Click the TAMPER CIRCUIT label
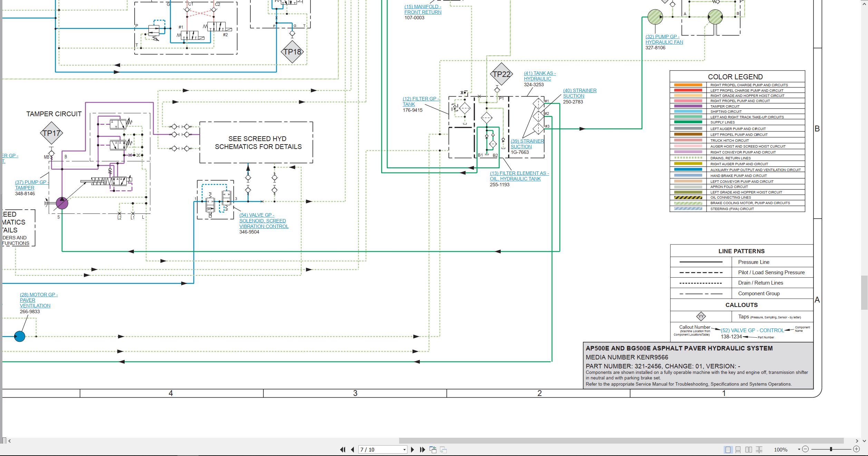Image resolution: width=868 pixels, height=456 pixels. click(54, 114)
